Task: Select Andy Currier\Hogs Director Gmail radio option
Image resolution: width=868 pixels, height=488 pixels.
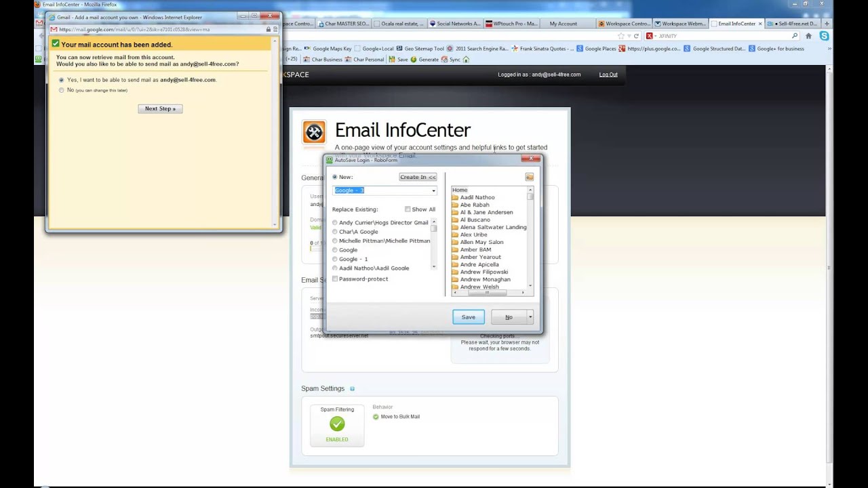Action: 334,222
